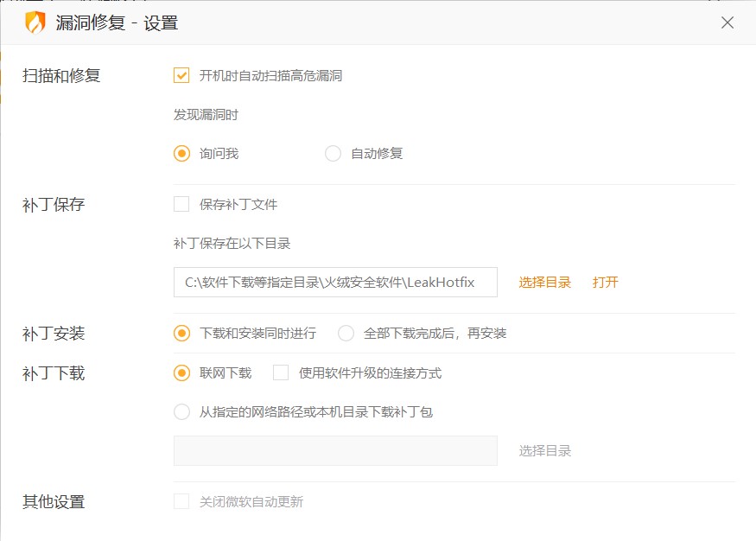
Task: Select the 联网下载 radio button
Action: click(x=181, y=373)
